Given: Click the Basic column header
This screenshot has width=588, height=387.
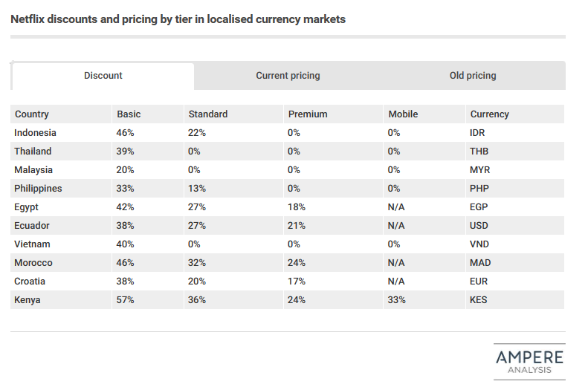Looking at the screenshot, I should pyautogui.click(x=148, y=114).
